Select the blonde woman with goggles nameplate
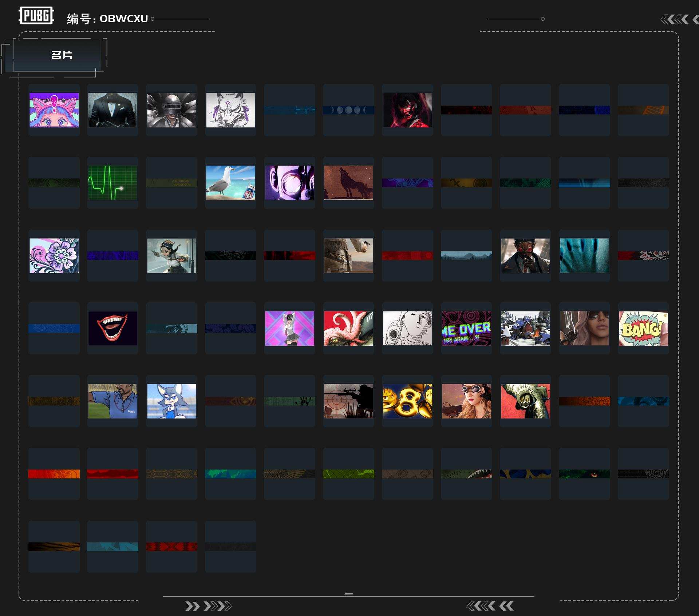This screenshot has height=616, width=699. click(466, 401)
